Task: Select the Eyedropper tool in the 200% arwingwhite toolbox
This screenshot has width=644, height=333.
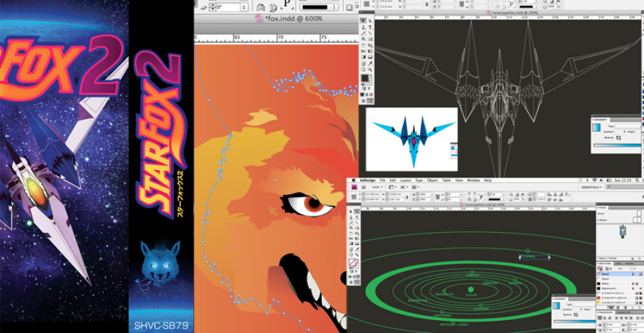Action: click(371, 63)
